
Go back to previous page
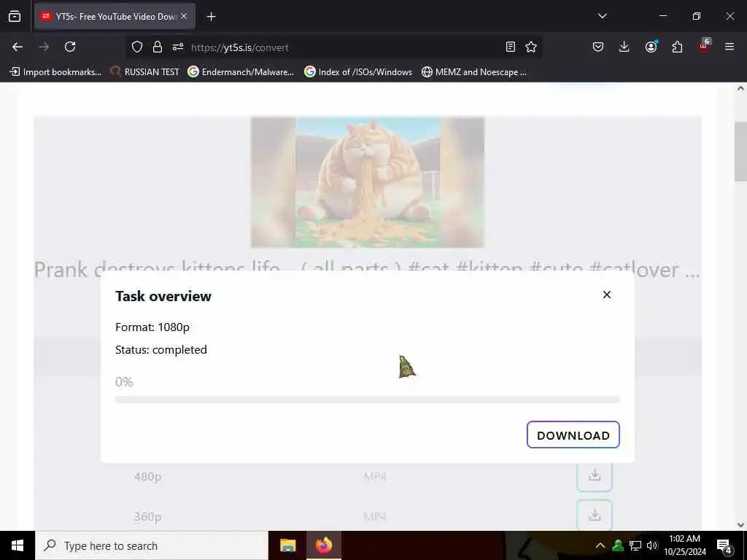pos(18,47)
